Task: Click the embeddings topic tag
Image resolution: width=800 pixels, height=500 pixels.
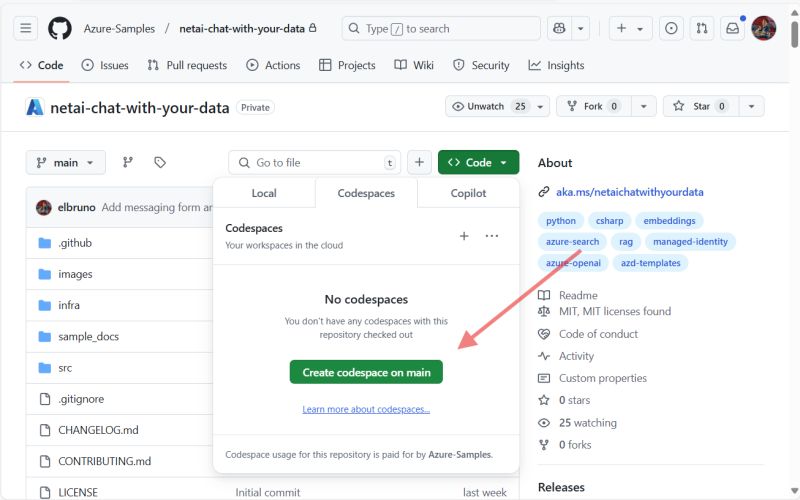Action: [669, 220]
